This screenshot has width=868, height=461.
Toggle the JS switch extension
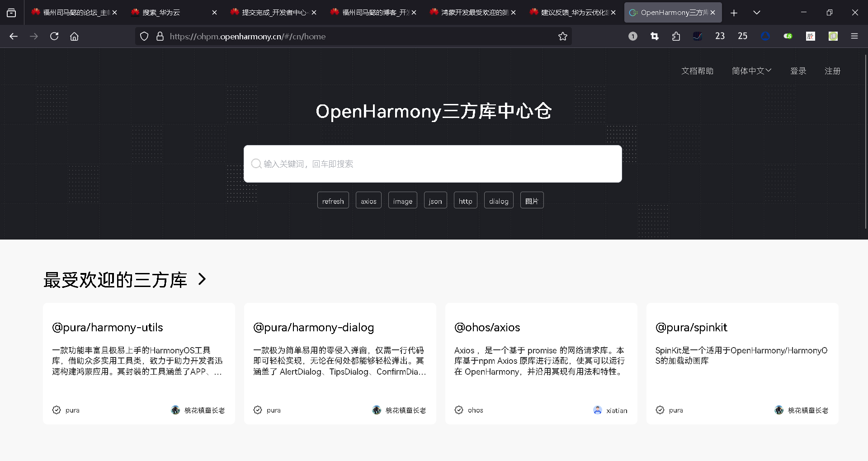click(788, 36)
